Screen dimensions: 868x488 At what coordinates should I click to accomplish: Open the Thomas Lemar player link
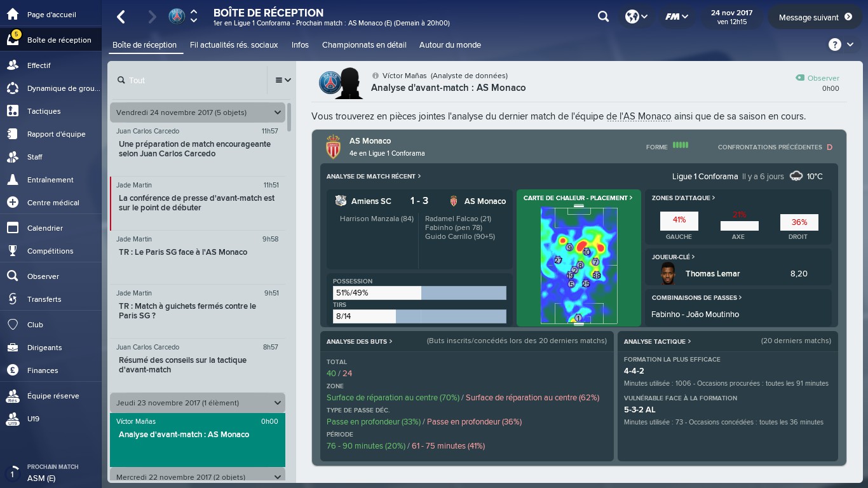712,274
